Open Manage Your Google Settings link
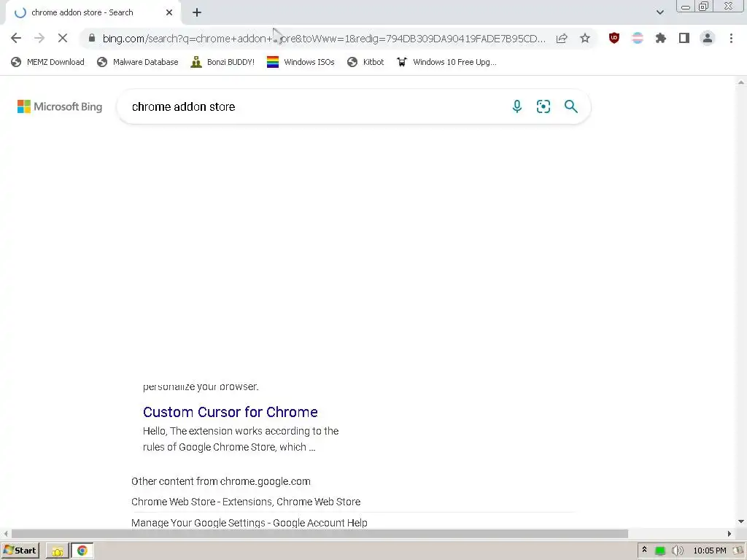 coord(249,522)
